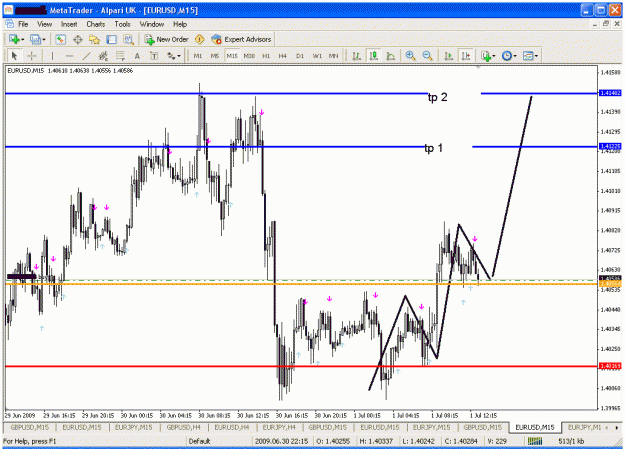Image resolution: width=625 pixels, height=449 pixels.
Task: Switch to M5 timeframe
Action: coord(215,56)
